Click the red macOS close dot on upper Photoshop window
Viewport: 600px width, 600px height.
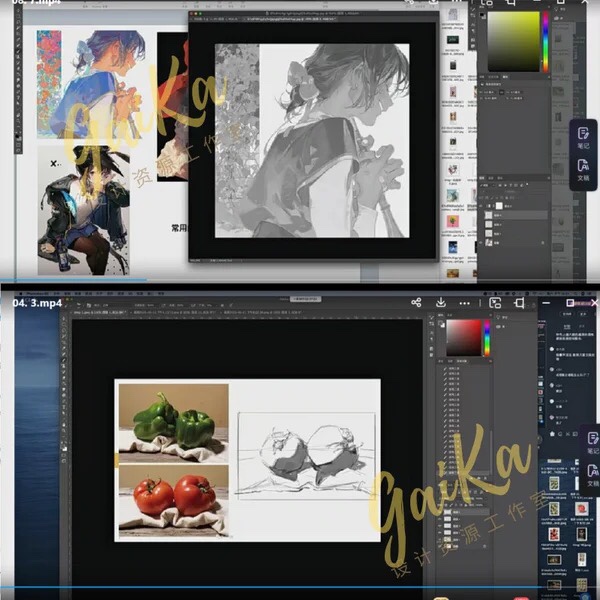click(x=191, y=14)
